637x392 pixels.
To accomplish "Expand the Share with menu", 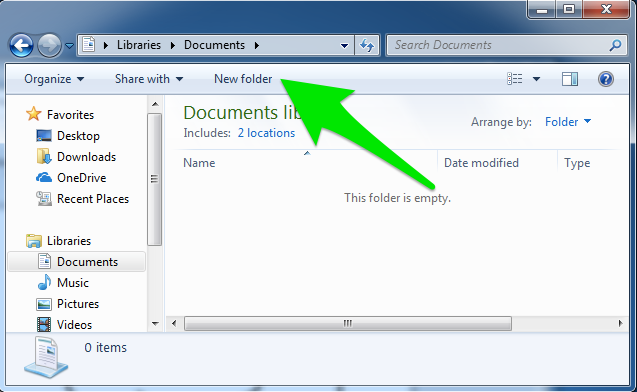I will (x=149, y=79).
